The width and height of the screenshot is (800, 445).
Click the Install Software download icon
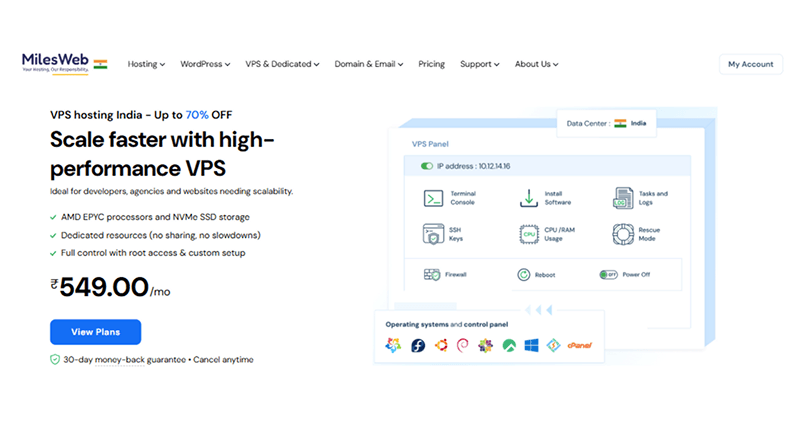pyautogui.click(x=529, y=198)
